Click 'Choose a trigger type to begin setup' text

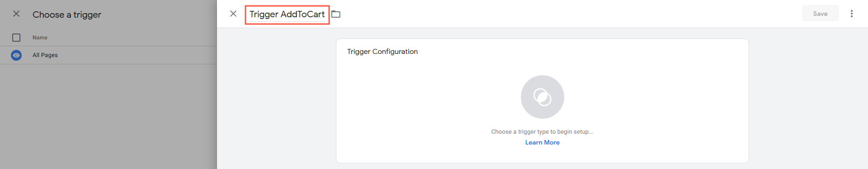tap(542, 132)
